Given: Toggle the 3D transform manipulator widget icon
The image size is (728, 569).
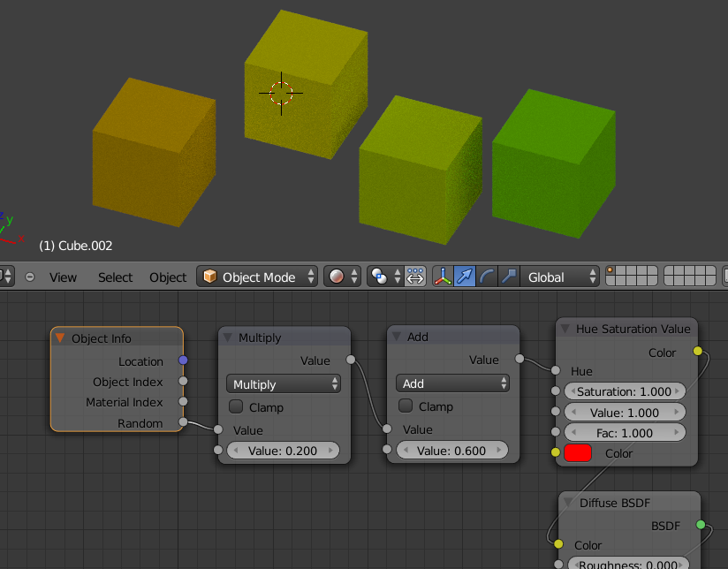Looking at the screenshot, I should (x=444, y=277).
